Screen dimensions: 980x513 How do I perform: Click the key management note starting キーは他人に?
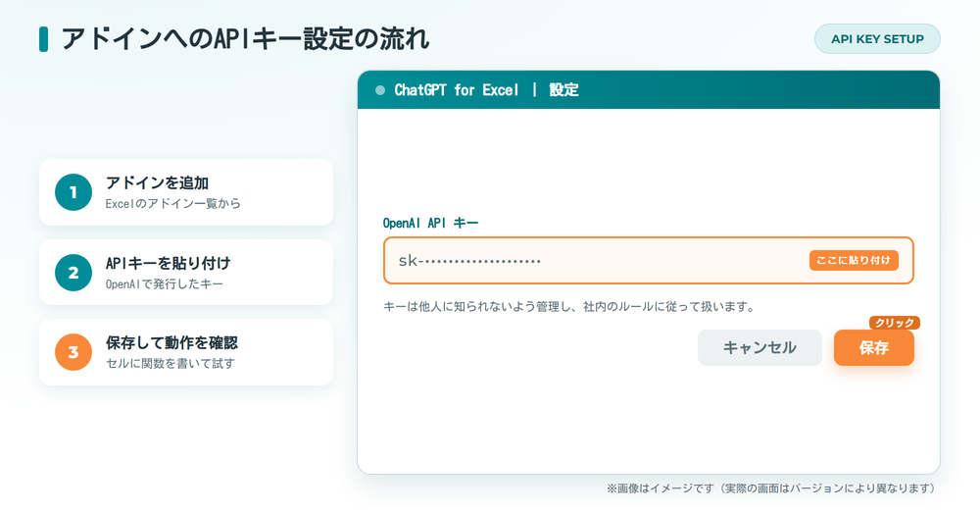(570, 307)
